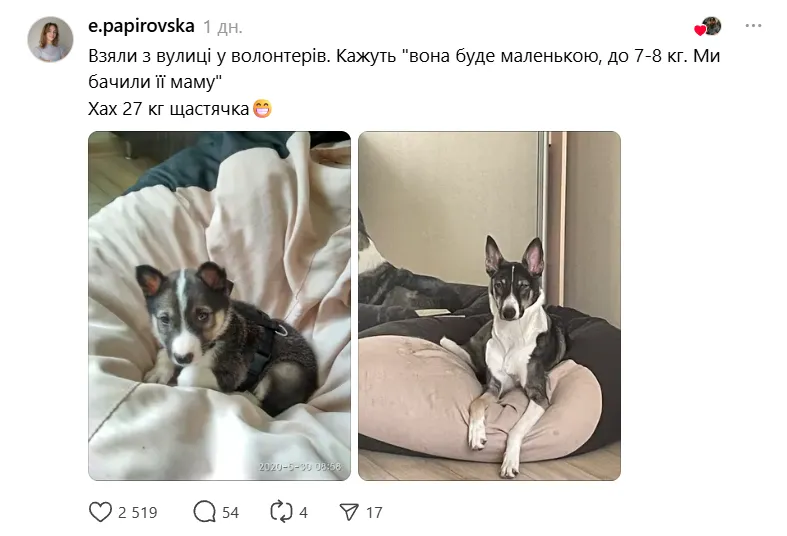The height and width of the screenshot is (536, 787).
Task: View the puppy photo on the left
Action: [219, 306]
